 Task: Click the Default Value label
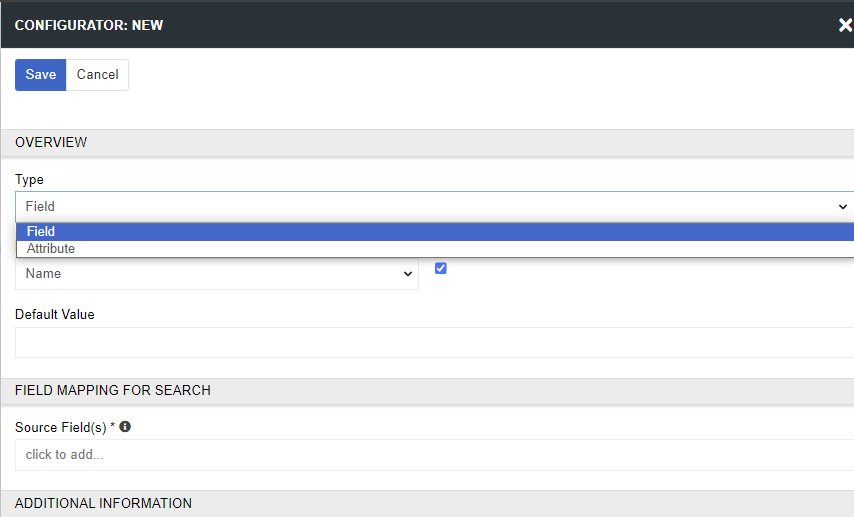point(55,314)
